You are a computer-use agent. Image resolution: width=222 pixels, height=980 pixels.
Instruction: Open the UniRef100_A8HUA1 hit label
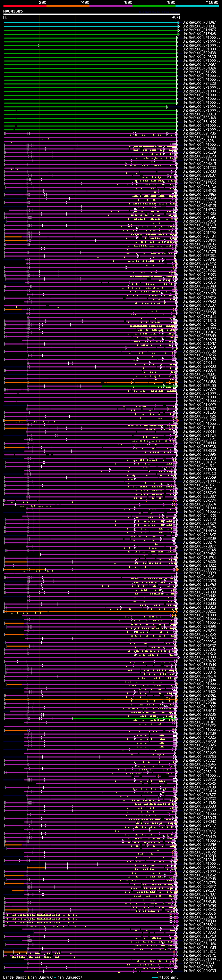[x=199, y=26]
